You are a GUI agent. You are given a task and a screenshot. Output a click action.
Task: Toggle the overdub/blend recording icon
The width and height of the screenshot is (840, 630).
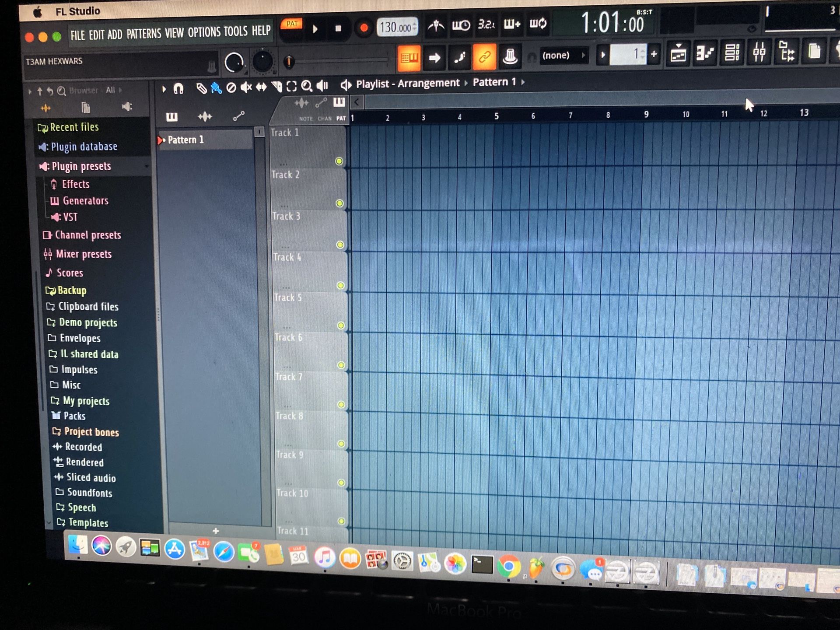pos(512,24)
